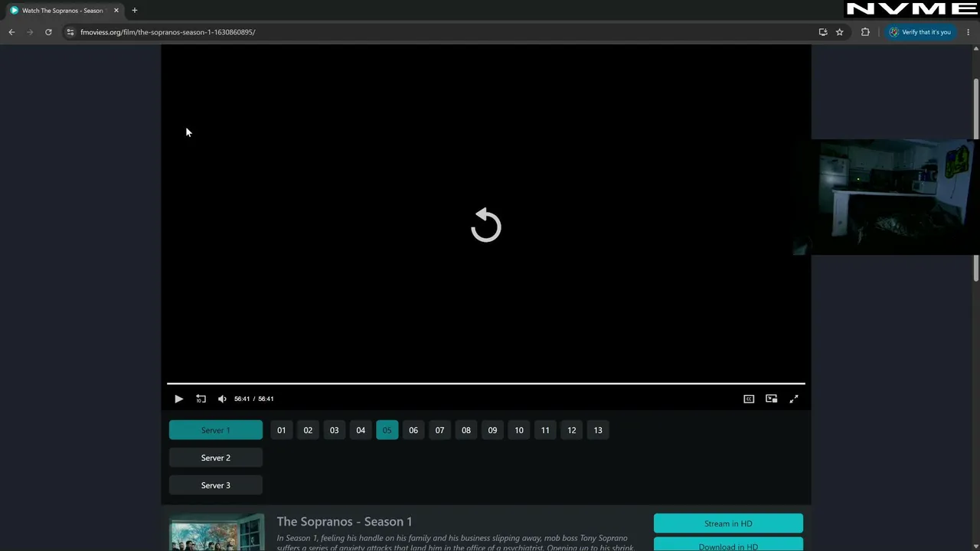Open episode 12

click(x=572, y=430)
